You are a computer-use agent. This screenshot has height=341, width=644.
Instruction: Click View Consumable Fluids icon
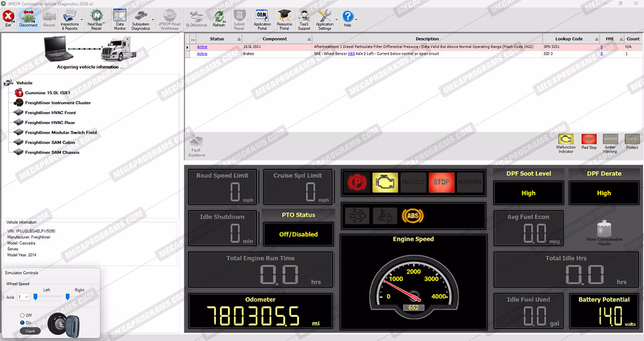[x=604, y=233]
